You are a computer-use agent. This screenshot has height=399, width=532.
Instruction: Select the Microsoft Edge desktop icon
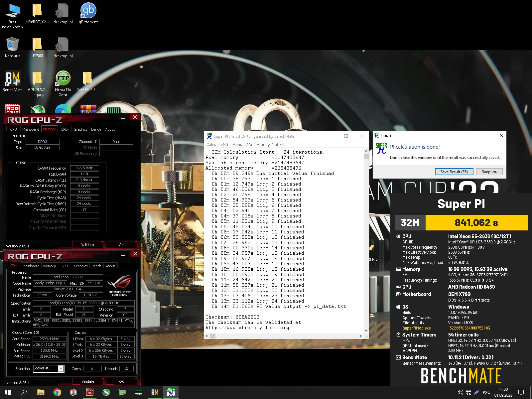[x=63, y=109]
